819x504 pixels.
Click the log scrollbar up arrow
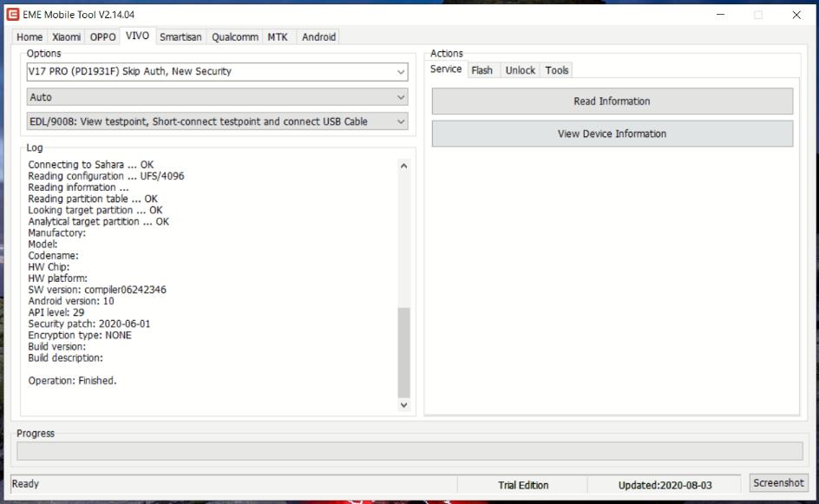pyautogui.click(x=403, y=166)
